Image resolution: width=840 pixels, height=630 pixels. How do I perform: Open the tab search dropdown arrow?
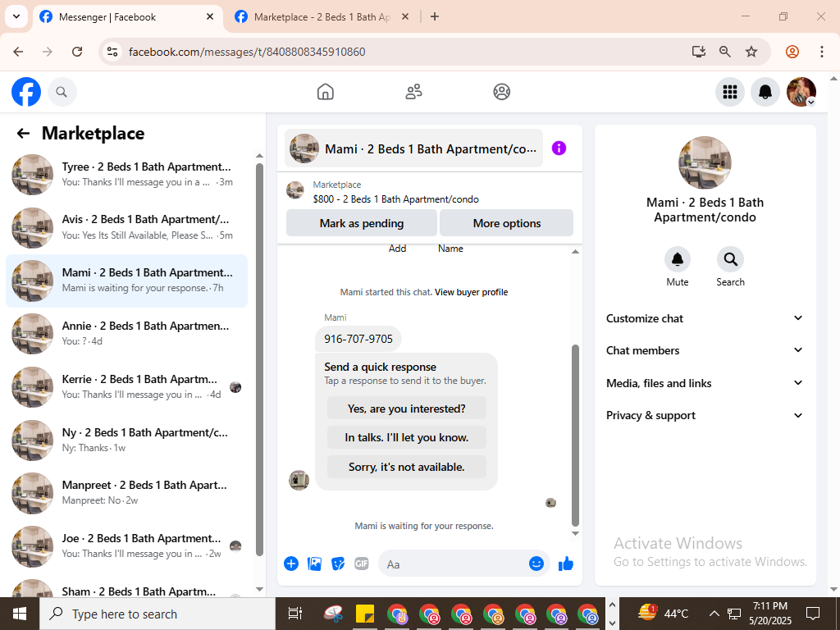coord(16,16)
